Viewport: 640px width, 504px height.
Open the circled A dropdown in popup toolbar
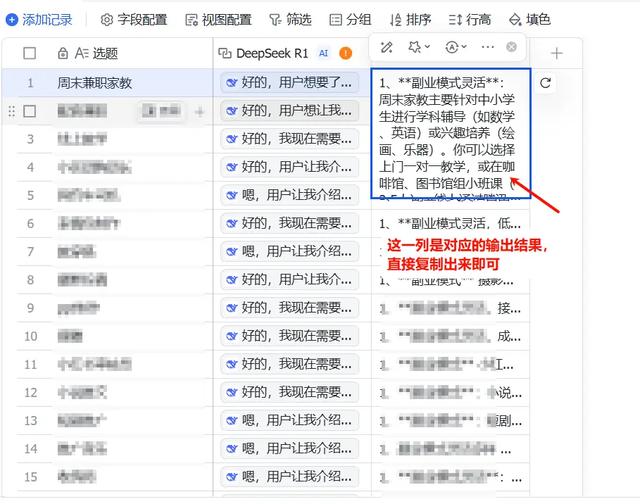point(456,47)
